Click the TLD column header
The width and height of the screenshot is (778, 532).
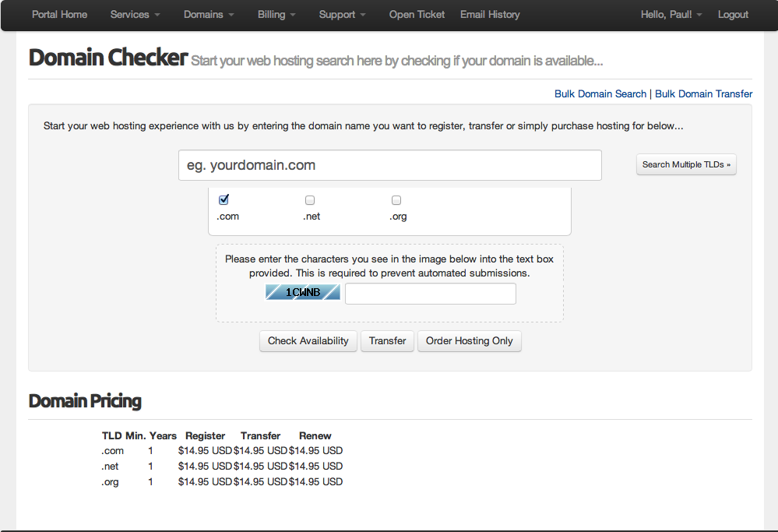(111, 435)
